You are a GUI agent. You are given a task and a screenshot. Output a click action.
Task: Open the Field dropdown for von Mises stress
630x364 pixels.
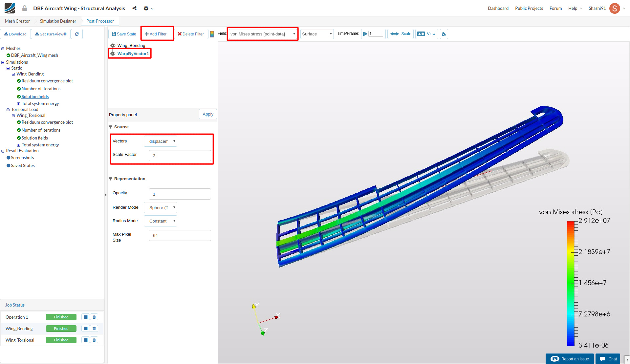coord(263,34)
